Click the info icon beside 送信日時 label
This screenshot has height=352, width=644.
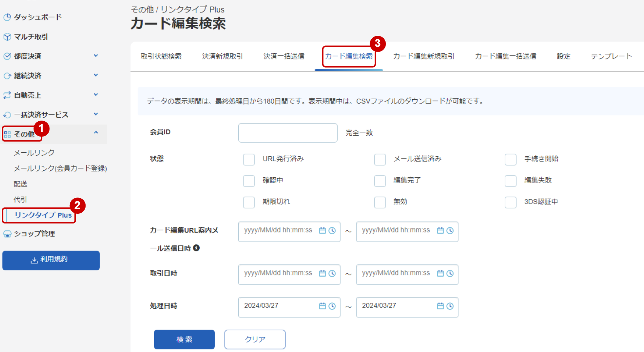(196, 248)
